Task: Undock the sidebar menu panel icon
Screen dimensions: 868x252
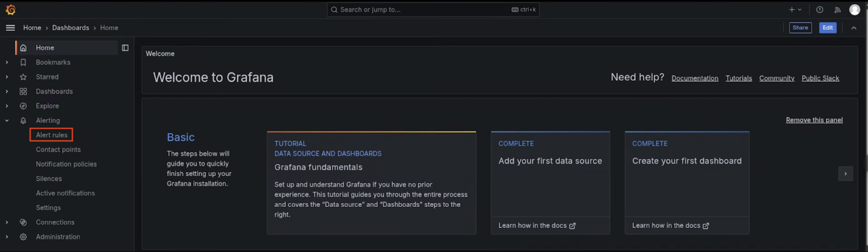Action: coord(125,48)
